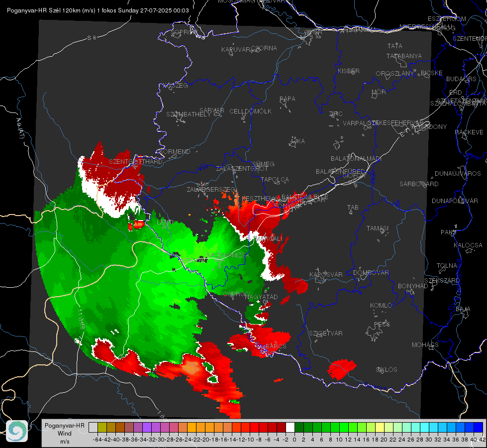Click the DOMBOVAR label
Viewport: 487px width, 448px height.
(x=371, y=273)
